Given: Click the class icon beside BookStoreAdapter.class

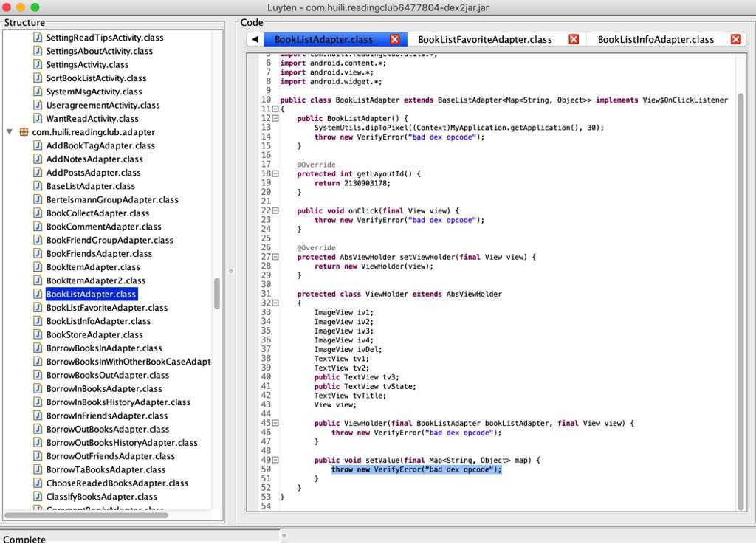Looking at the screenshot, I should [x=38, y=334].
